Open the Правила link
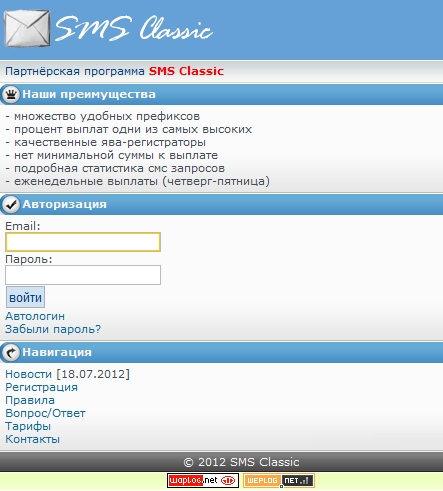 [x=30, y=400]
